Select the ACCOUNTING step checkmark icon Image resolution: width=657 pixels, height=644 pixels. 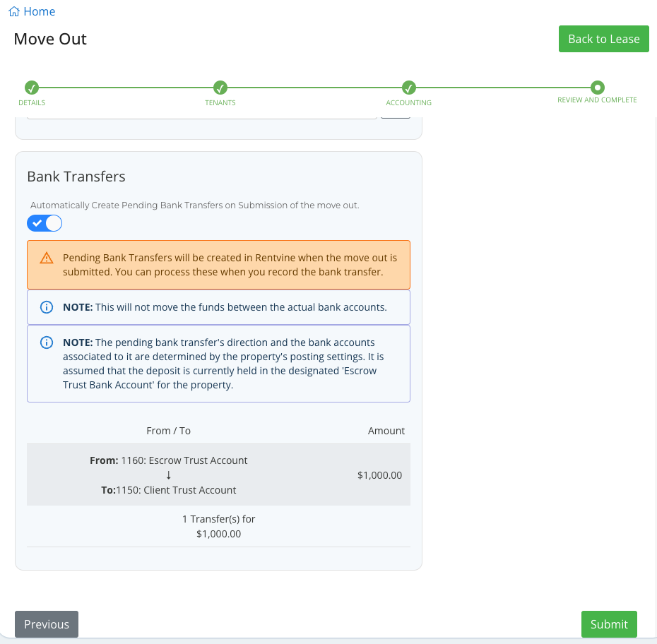pos(408,88)
